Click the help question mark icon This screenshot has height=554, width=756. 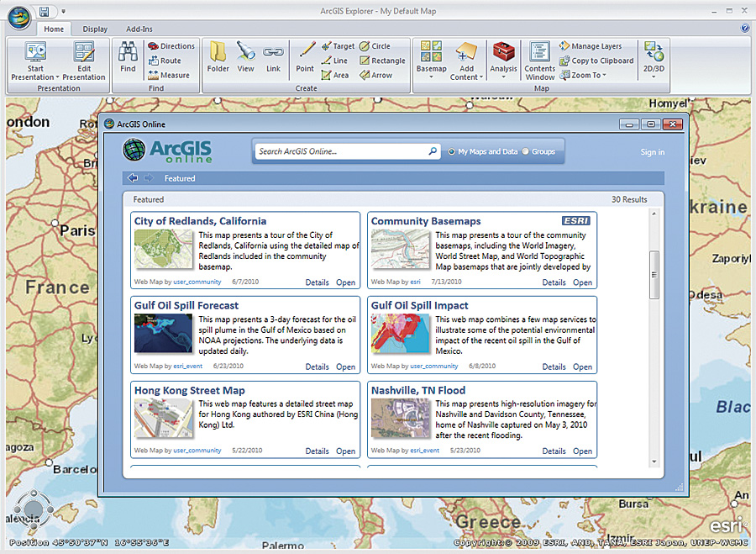click(x=744, y=28)
